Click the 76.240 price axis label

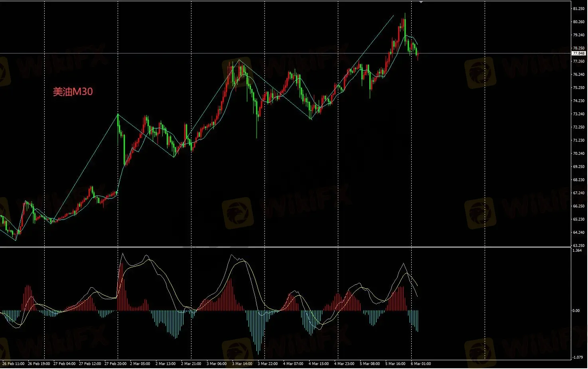[579, 75]
